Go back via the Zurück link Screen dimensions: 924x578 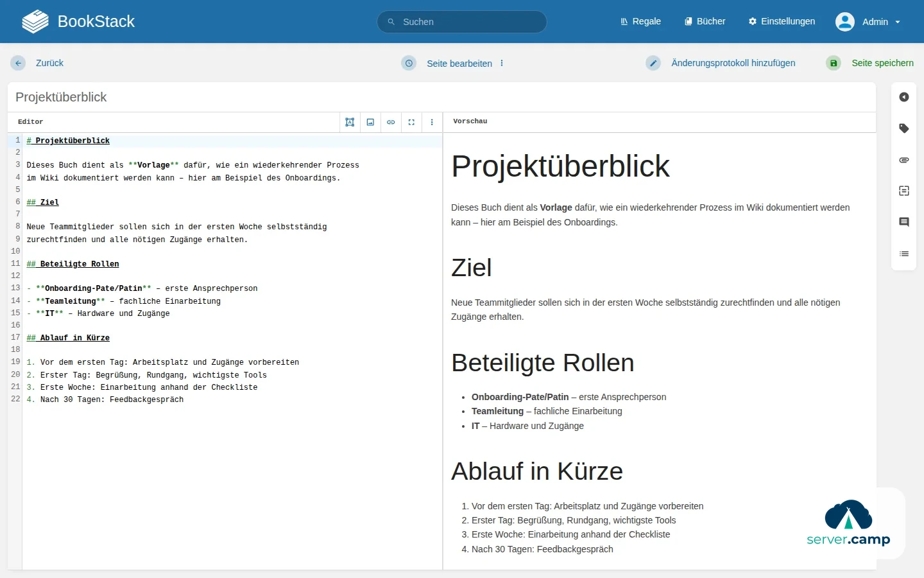click(x=49, y=63)
